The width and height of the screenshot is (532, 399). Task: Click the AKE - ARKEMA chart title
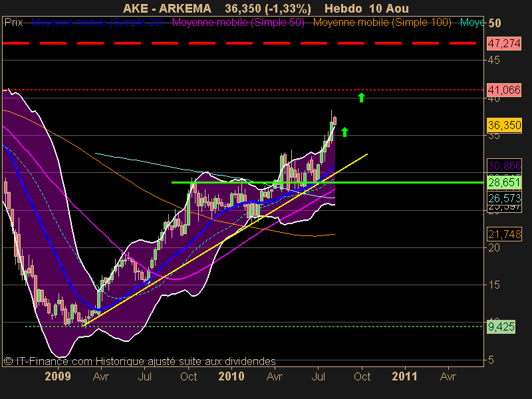[x=167, y=8]
